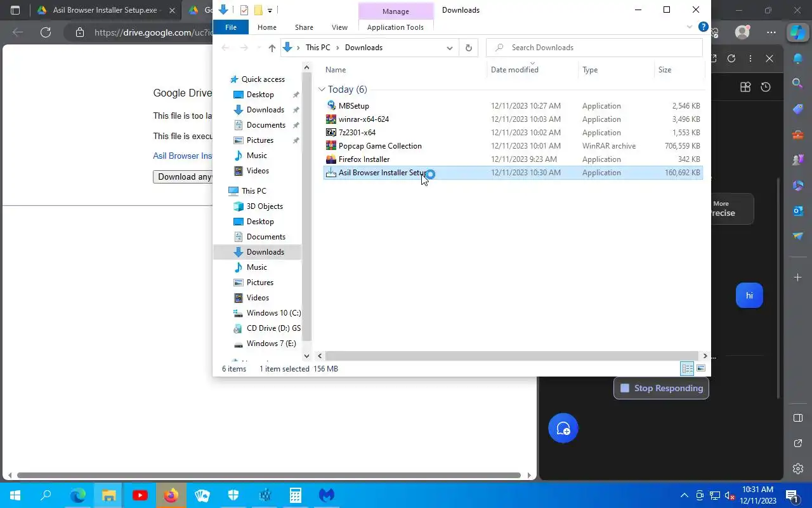
Task: Click Explorer Properties quick access icon
Action: point(244,10)
